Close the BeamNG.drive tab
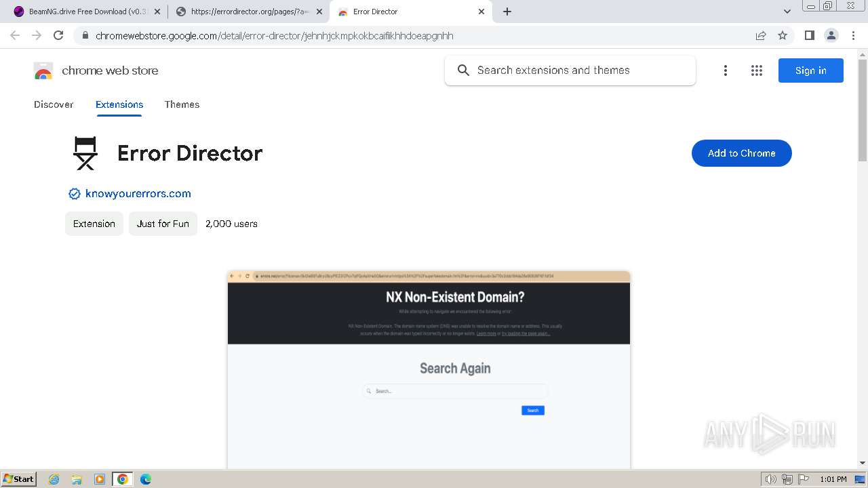Screen dimensions: 868x488 pos(157,12)
